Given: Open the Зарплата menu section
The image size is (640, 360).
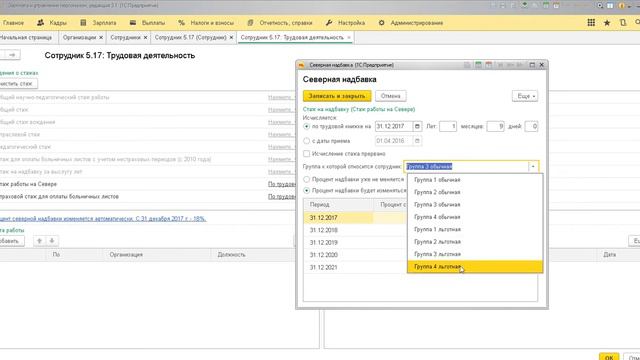Looking at the screenshot, I should 98,23.
